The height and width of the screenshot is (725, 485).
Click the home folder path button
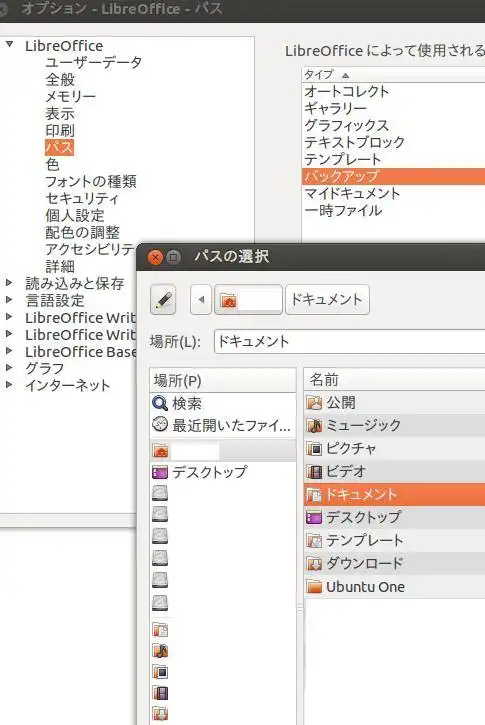click(x=248, y=300)
